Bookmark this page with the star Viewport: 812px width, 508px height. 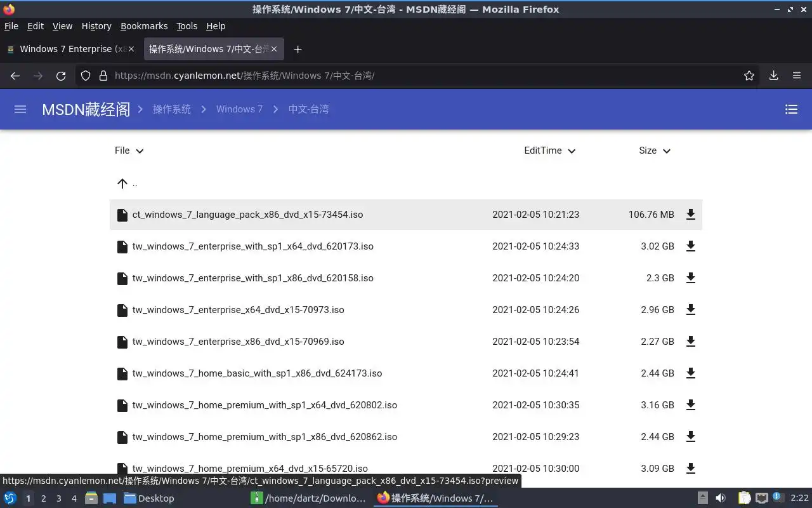coord(749,76)
